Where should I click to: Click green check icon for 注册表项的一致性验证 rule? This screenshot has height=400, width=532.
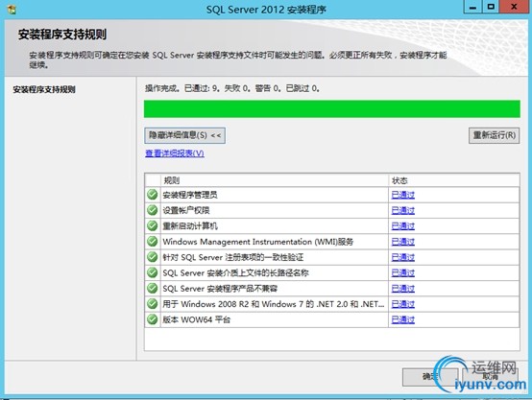(x=153, y=257)
